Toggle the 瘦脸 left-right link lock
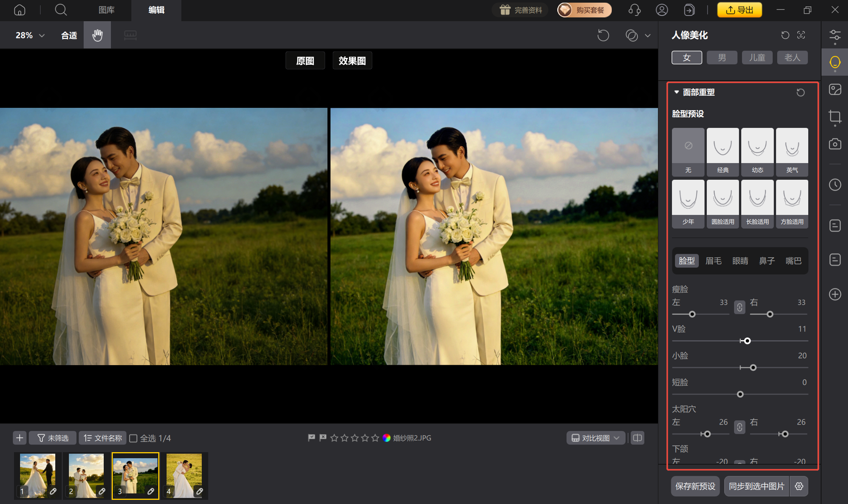848x504 pixels. point(739,307)
